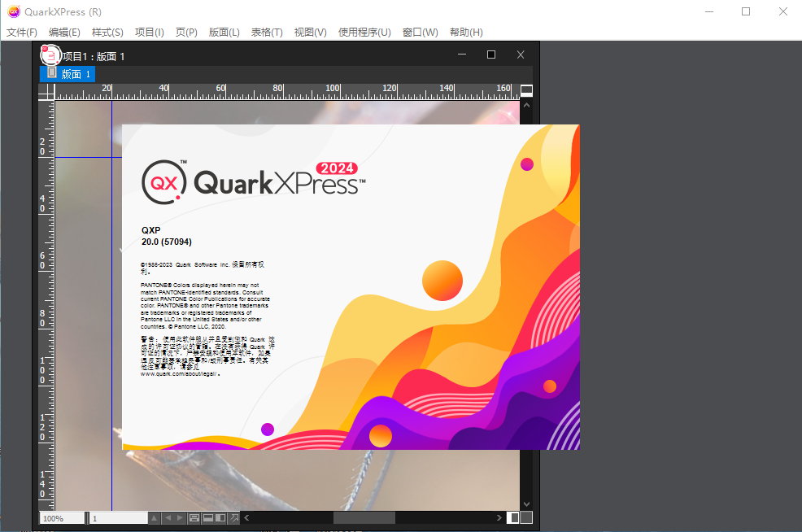The height and width of the screenshot is (532, 802).
Task: Close the 项目1 document window
Action: click(521, 55)
